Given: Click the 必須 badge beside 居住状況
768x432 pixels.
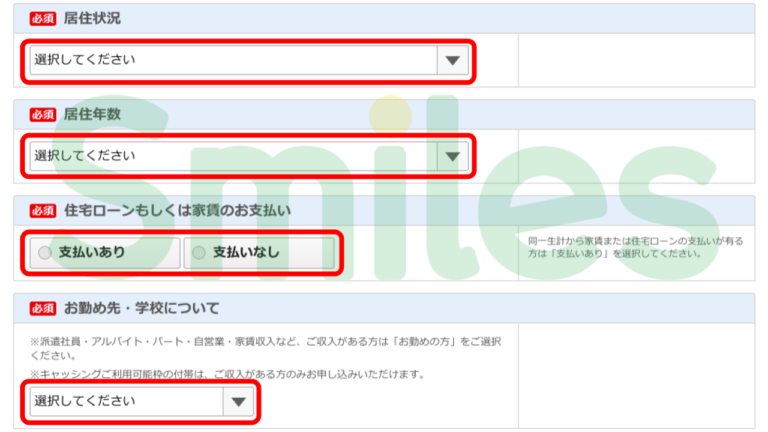Looking at the screenshot, I should (43, 19).
